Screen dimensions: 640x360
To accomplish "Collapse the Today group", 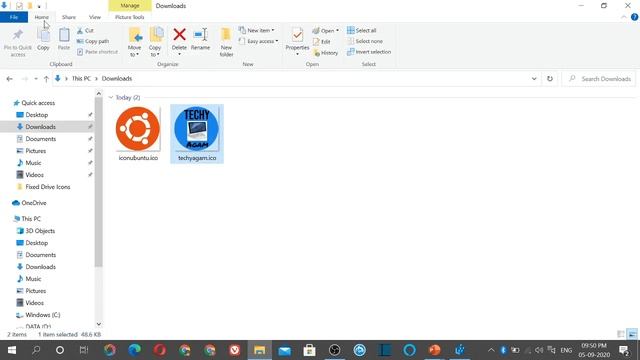I will click(111, 98).
